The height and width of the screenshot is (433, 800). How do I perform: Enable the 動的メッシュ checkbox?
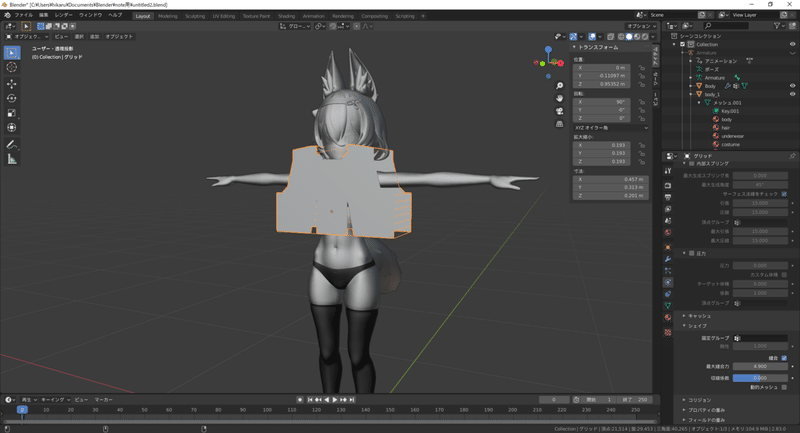(784, 388)
